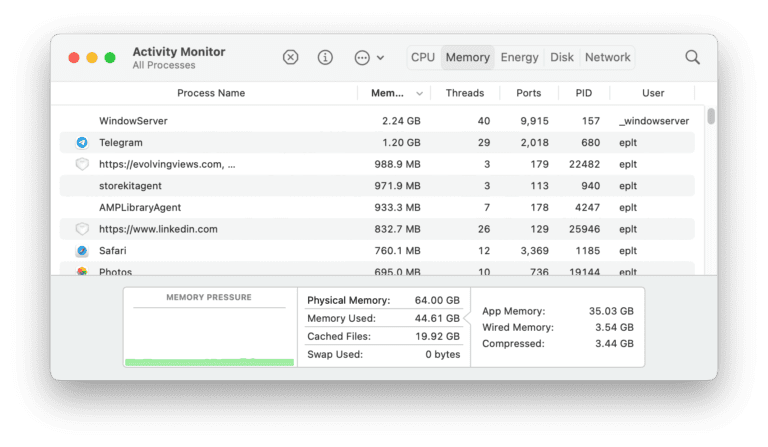768x447 pixels.
Task: Click the Cached Files 19.92 GB value
Action: (437, 336)
